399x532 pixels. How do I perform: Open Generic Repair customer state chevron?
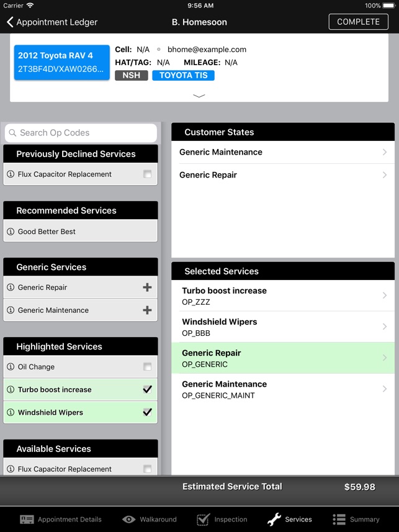click(385, 174)
